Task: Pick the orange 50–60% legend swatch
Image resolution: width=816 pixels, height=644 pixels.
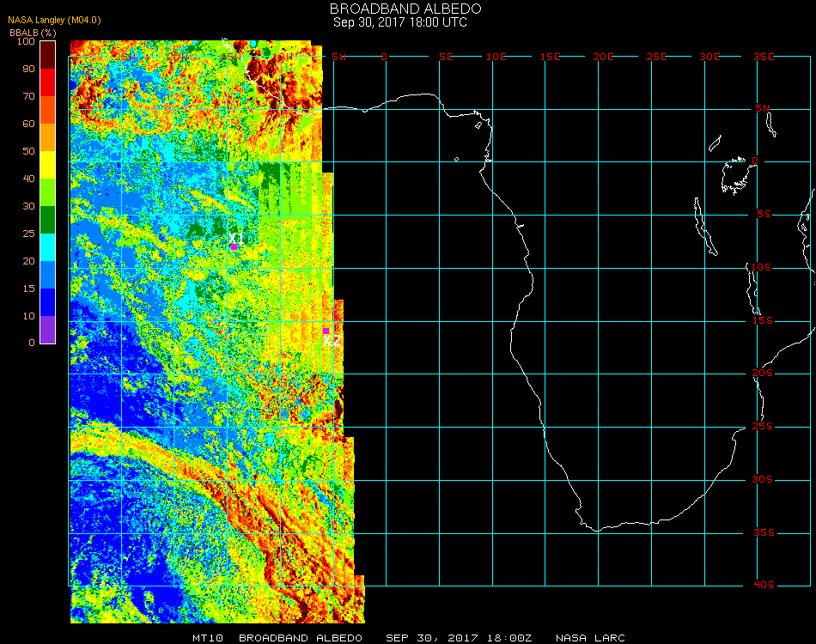Action: [x=47, y=137]
